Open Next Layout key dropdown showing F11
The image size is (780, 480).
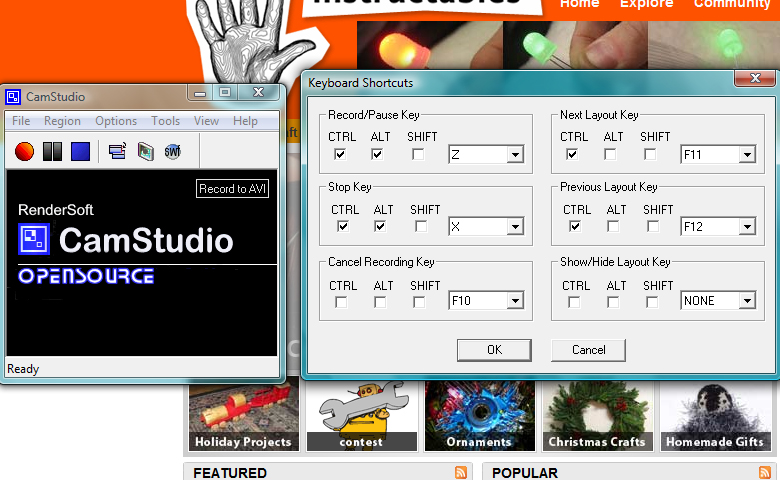718,155
